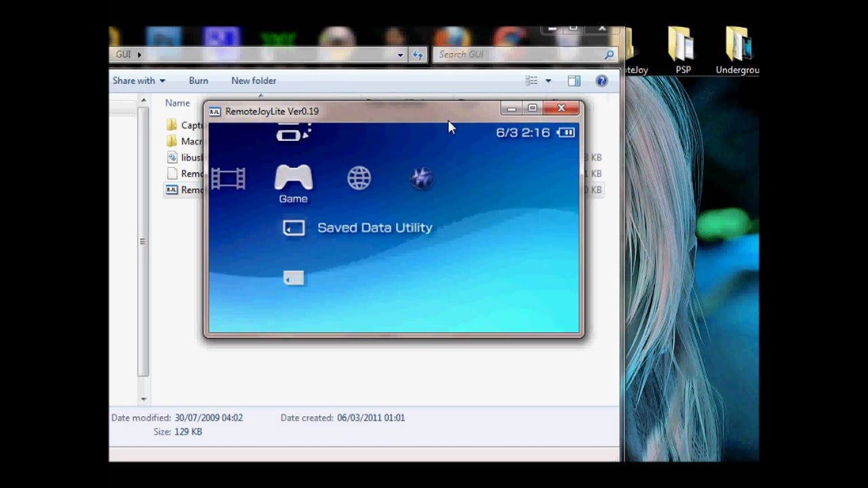Click the PSP date and time 6/3 2:16
Image resolution: width=868 pixels, height=488 pixels.
point(523,132)
